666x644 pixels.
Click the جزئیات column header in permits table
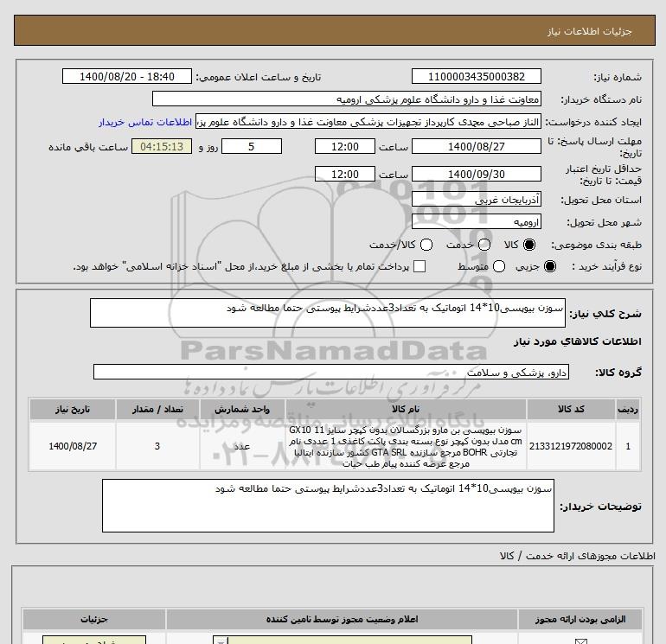click(x=94, y=620)
